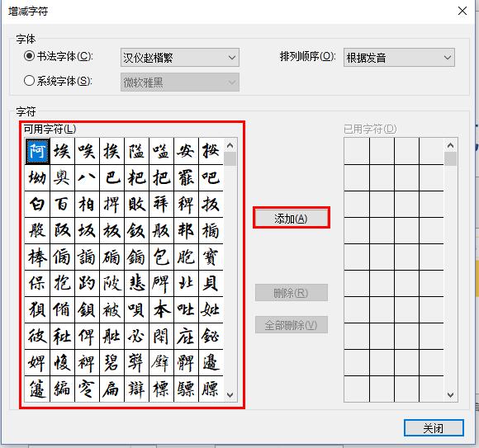This screenshot has width=479, height=448.
Task: Select the character 八 in the grid
Action: 87,177
